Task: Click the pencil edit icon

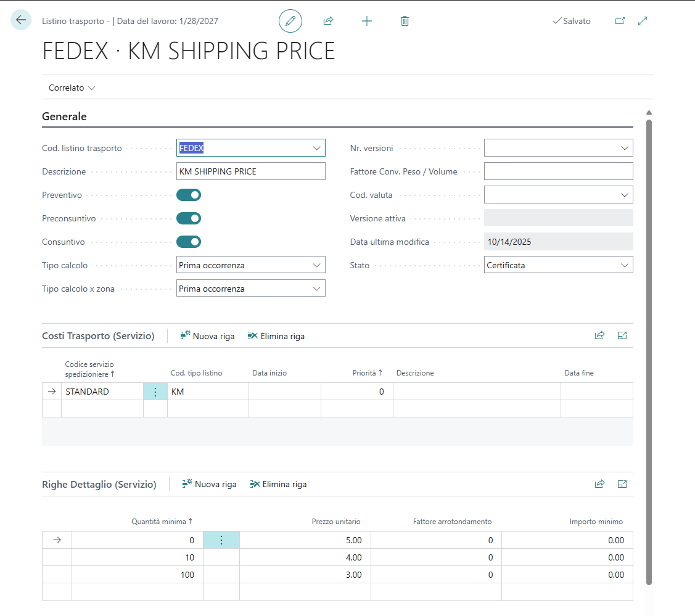Action: (290, 21)
